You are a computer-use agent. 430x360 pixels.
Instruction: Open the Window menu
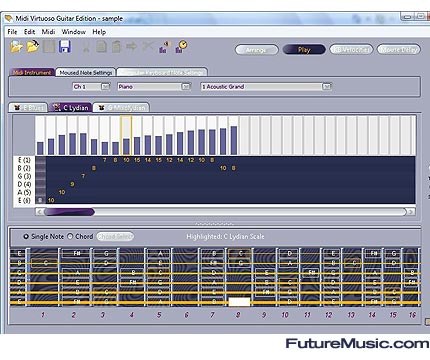point(74,32)
